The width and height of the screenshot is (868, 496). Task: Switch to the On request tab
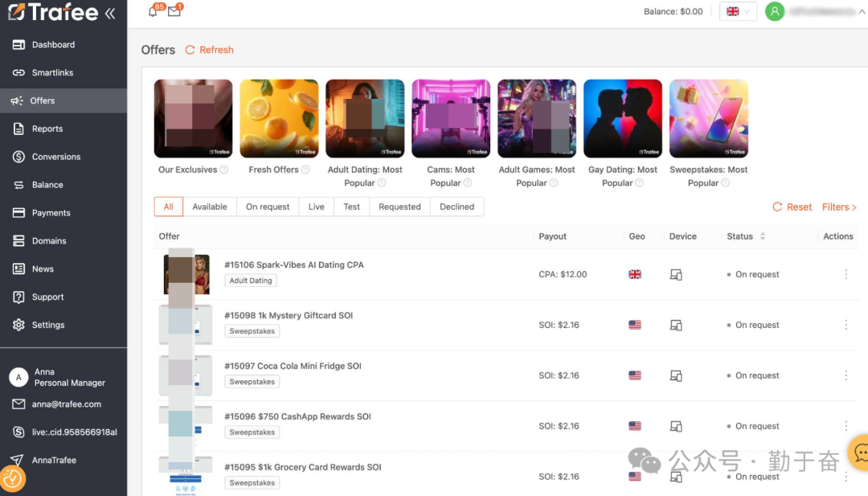coord(268,207)
